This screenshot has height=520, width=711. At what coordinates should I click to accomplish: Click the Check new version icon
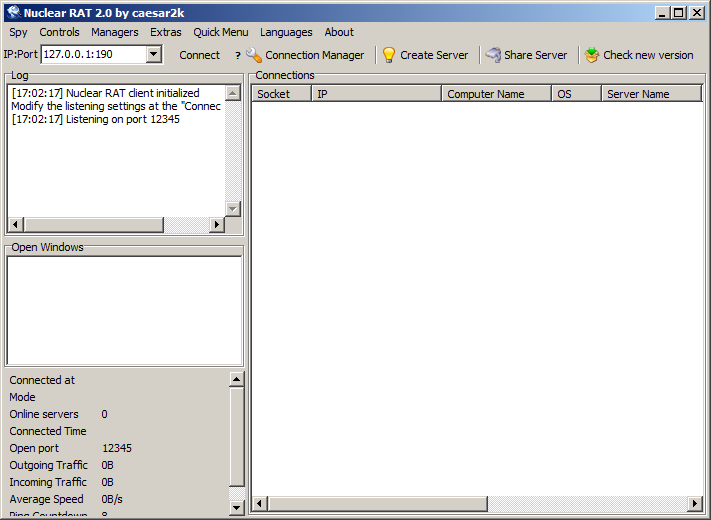(592, 55)
